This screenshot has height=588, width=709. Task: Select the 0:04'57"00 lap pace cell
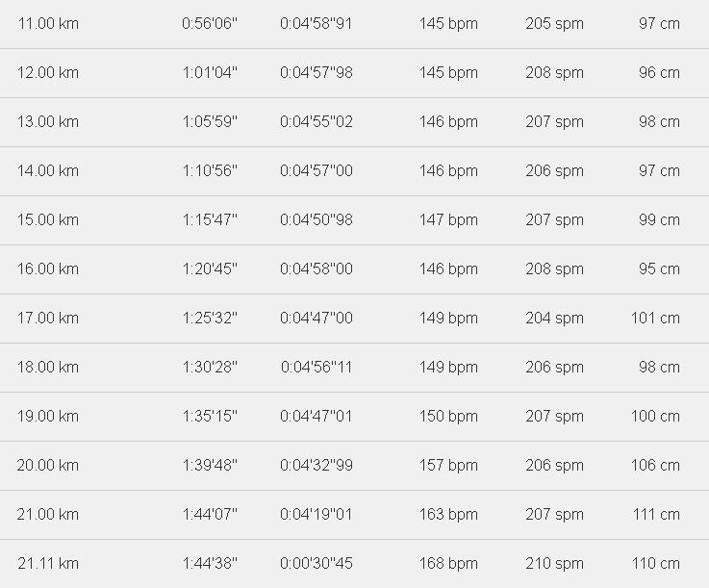[x=317, y=170]
